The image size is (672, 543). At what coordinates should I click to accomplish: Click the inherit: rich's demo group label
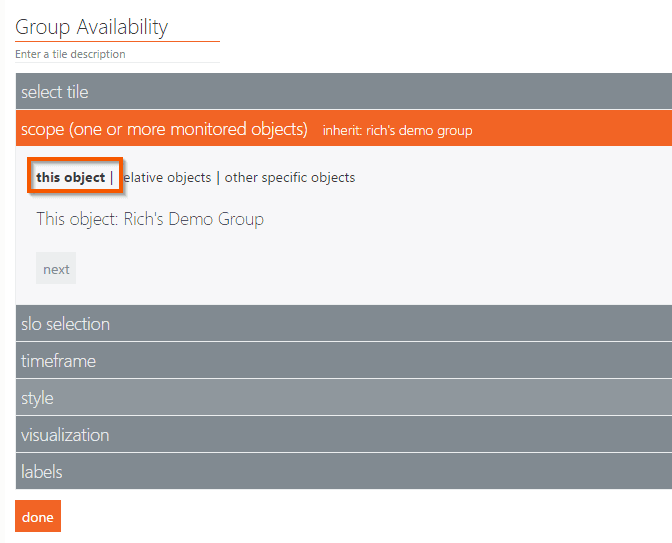(397, 130)
